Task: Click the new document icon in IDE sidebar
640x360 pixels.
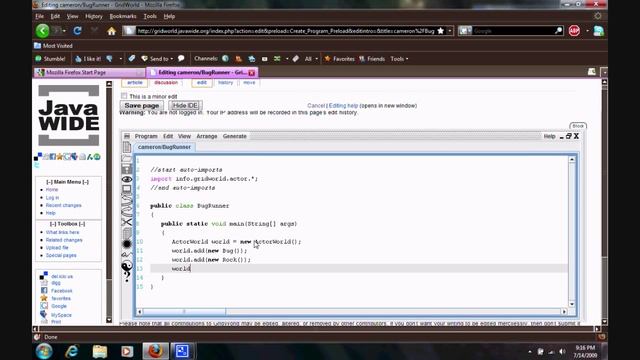Action: click(127, 147)
